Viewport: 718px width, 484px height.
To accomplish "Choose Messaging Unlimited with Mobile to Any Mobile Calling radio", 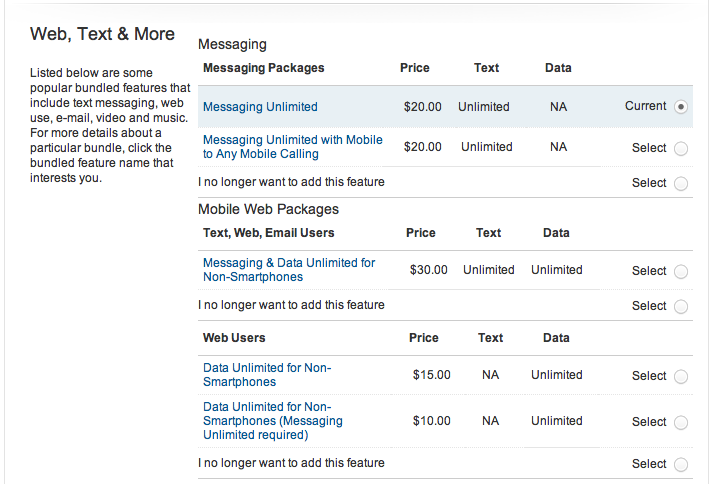I will click(x=681, y=148).
